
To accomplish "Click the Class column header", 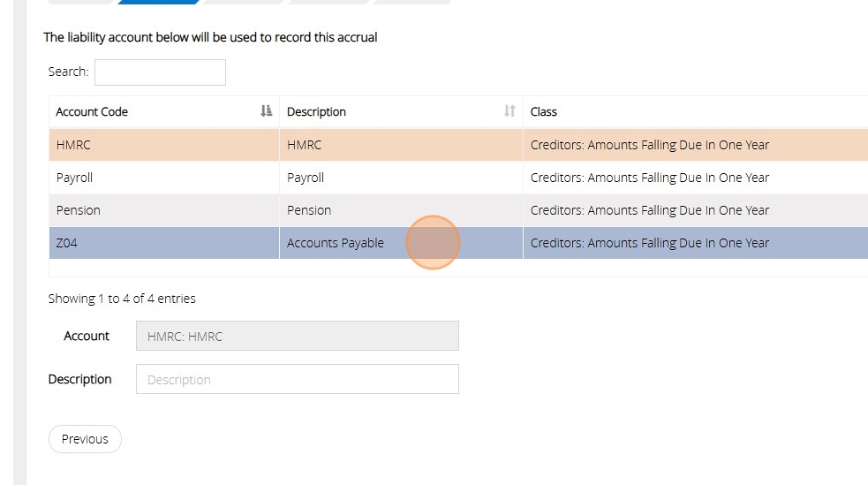I will [544, 112].
